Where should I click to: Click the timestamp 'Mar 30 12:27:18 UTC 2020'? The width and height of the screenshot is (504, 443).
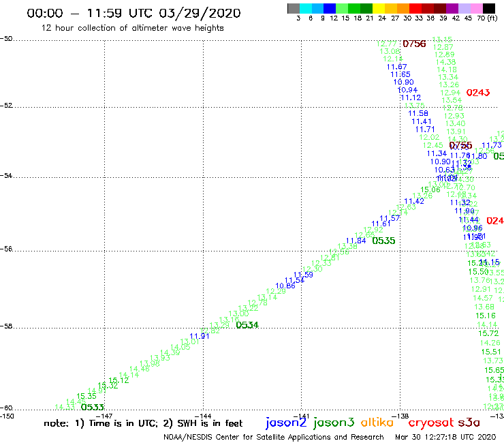click(445, 438)
